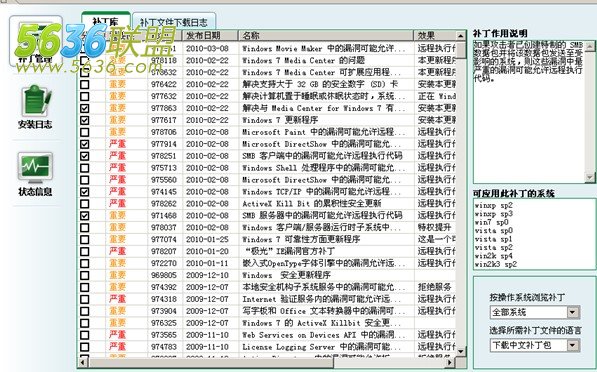Image resolution: width=597 pixels, height=372 pixels.
Task: Check the box for patch 973565
Action: [85, 335]
